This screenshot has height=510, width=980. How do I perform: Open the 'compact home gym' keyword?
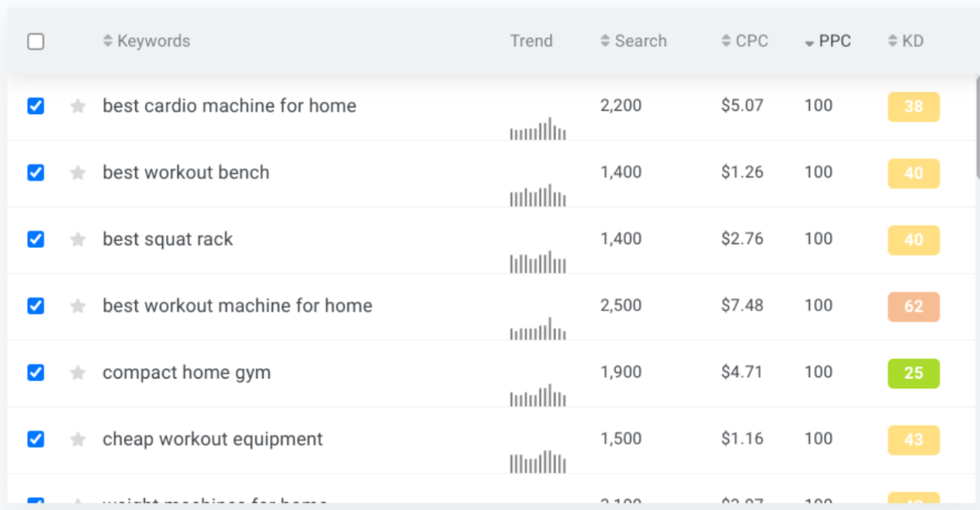point(186,373)
